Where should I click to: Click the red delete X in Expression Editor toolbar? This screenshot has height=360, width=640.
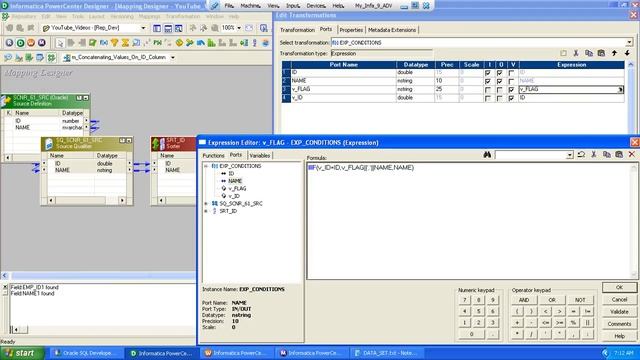[x=632, y=155]
